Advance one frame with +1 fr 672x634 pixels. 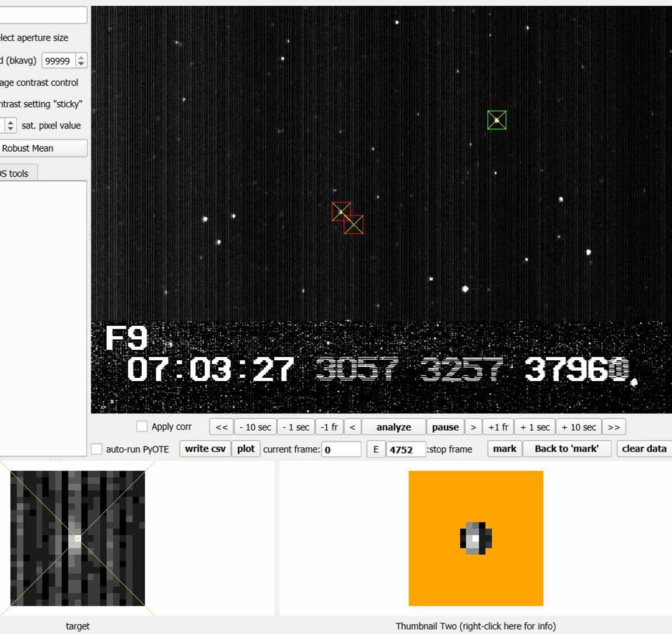pyautogui.click(x=499, y=427)
